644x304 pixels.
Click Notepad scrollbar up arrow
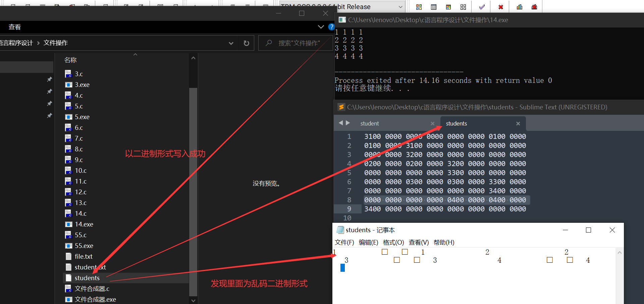[x=620, y=253]
